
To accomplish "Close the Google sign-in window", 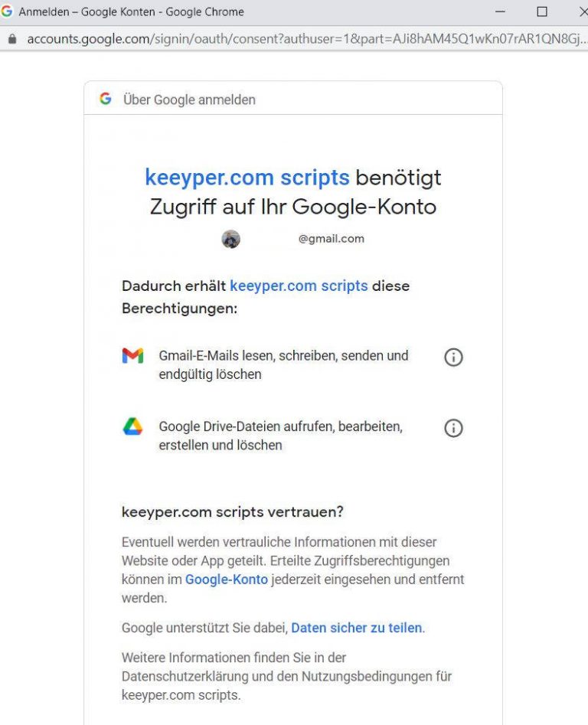I will (x=581, y=11).
